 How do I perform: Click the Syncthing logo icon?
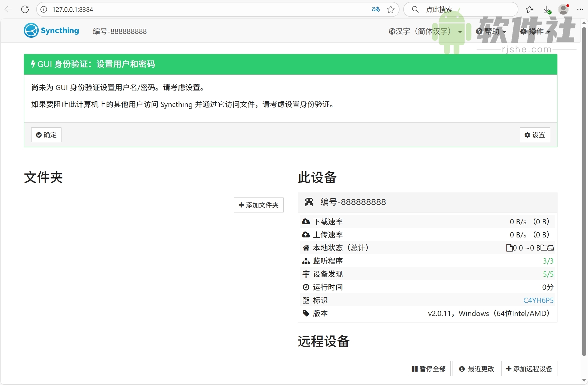(x=31, y=30)
